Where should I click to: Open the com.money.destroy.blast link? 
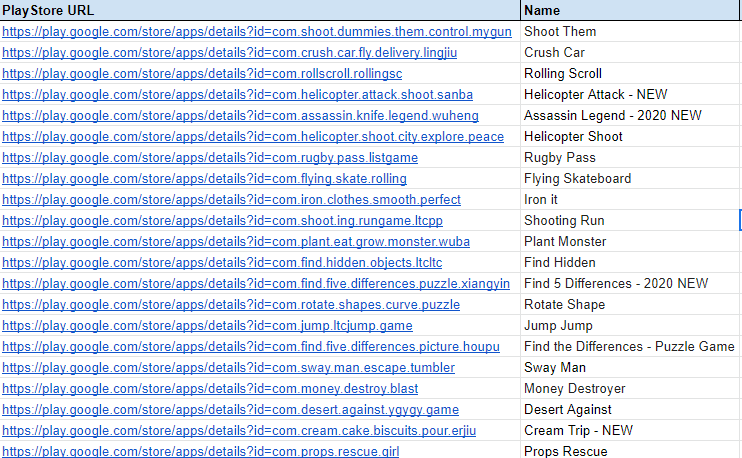tap(210, 388)
